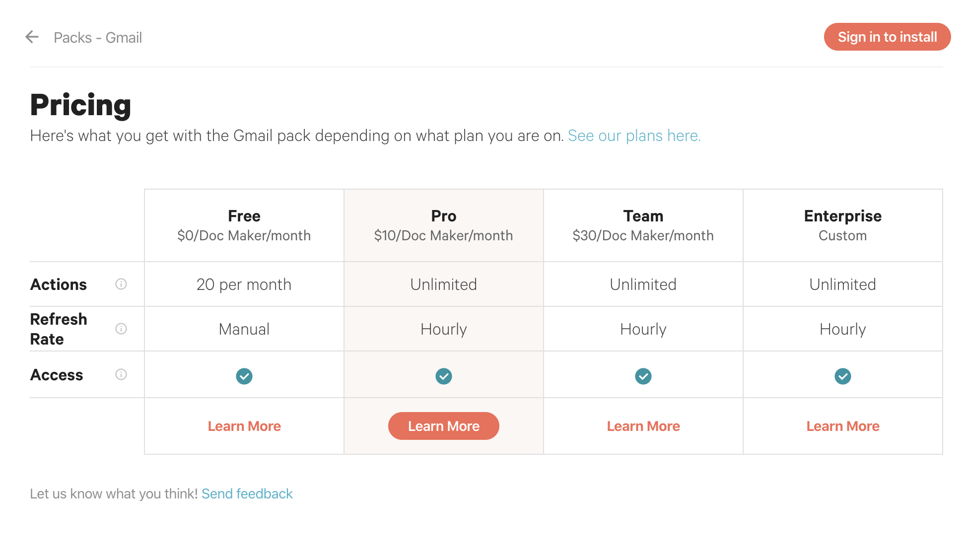966x560 pixels.
Task: Click the Send feedback link
Action: [x=247, y=493]
